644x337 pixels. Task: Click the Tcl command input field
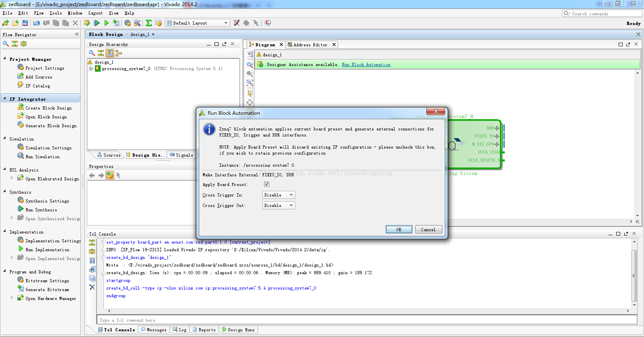tap(367, 320)
